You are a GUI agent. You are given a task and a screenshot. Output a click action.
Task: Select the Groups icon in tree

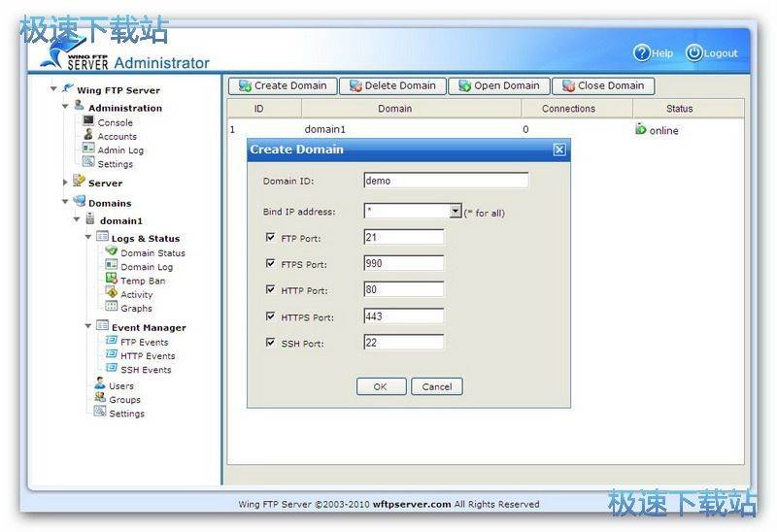tap(100, 399)
